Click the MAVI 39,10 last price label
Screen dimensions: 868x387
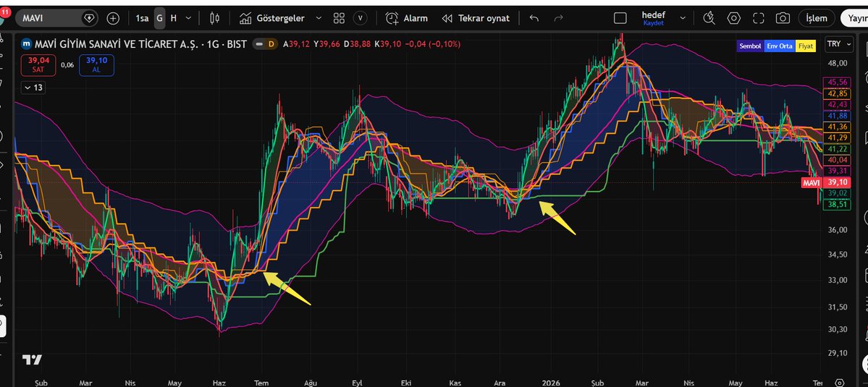click(x=826, y=182)
